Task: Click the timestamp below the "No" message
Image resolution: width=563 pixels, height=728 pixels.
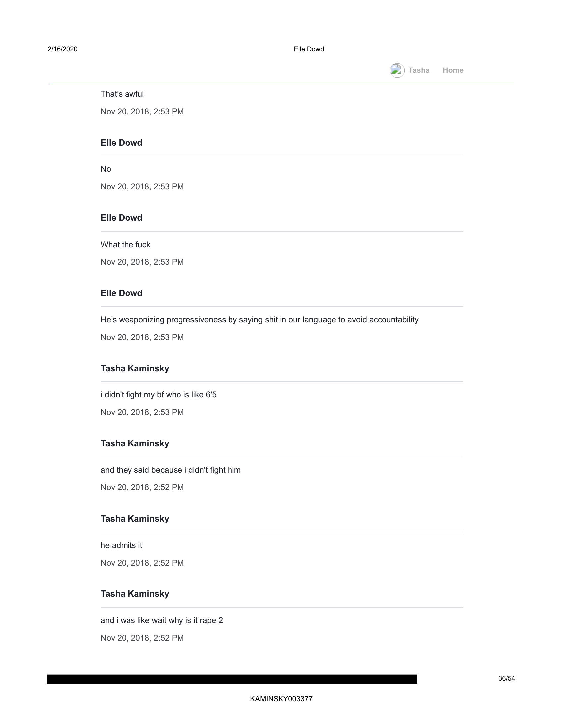Action: coord(142,187)
